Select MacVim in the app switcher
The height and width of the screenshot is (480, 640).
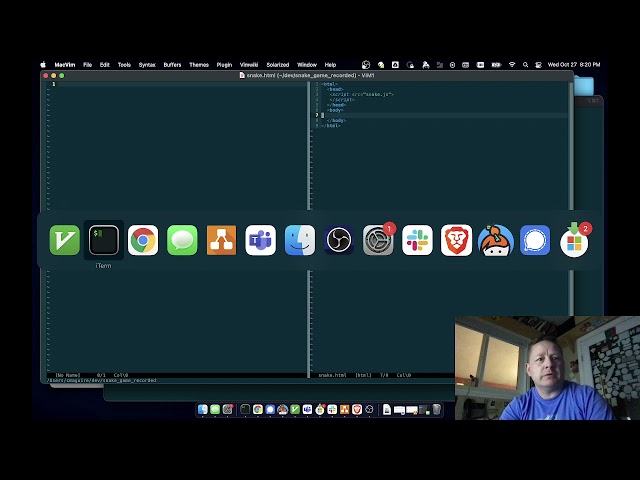point(64,240)
